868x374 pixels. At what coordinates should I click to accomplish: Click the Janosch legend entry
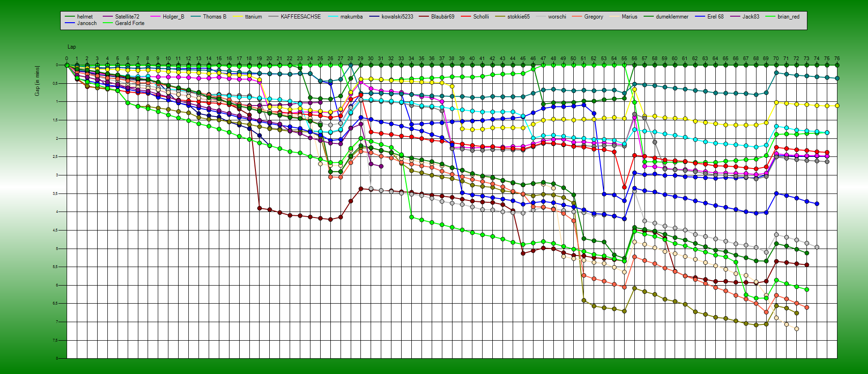87,23
